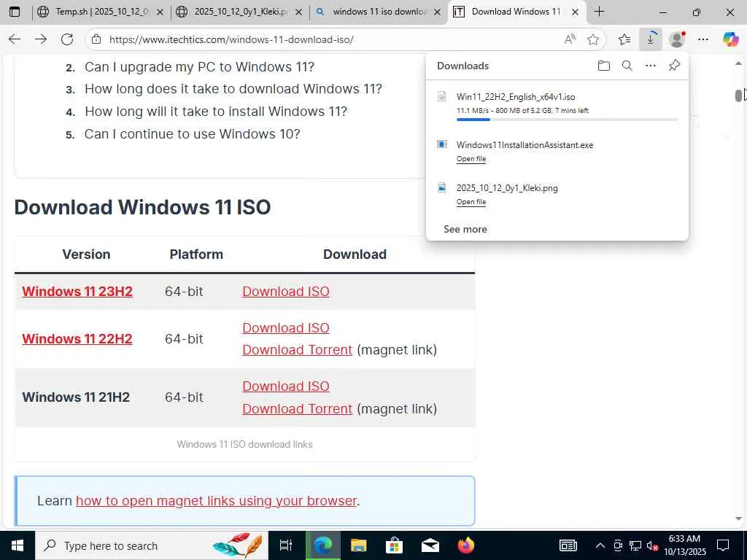
Task: Add this page to favorites star
Action: pos(593,39)
